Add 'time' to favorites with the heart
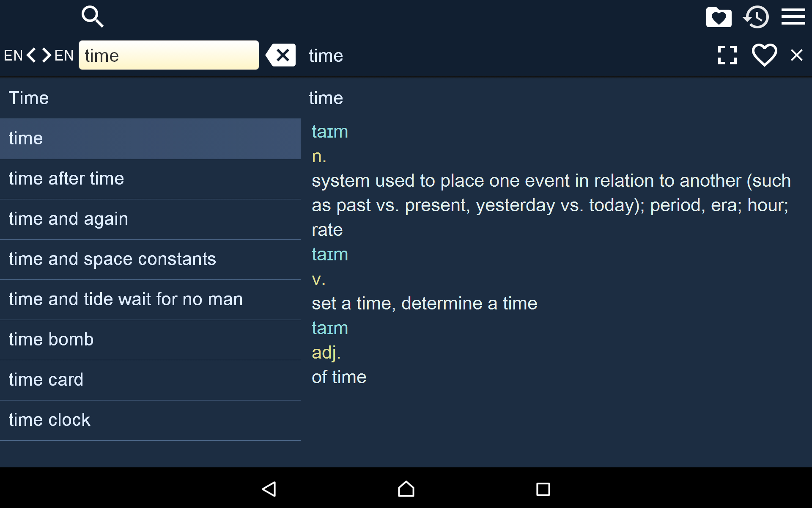Viewport: 812px width, 508px height. click(x=764, y=55)
